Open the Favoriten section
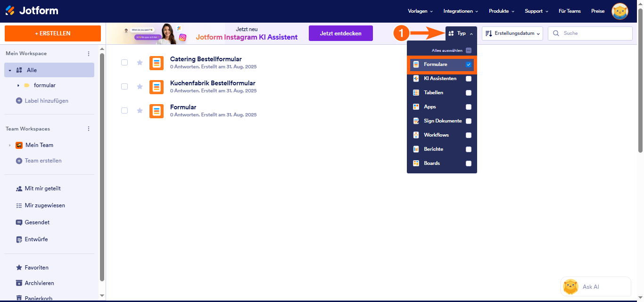644x302 pixels. click(x=37, y=268)
